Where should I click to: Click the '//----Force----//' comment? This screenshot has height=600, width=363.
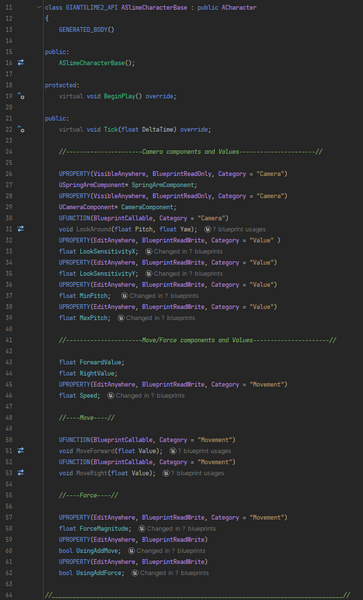[88, 496]
